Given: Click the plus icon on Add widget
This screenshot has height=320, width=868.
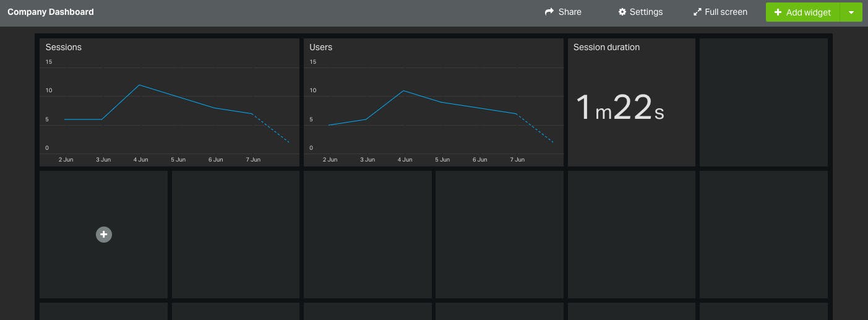Looking at the screenshot, I should pos(778,12).
